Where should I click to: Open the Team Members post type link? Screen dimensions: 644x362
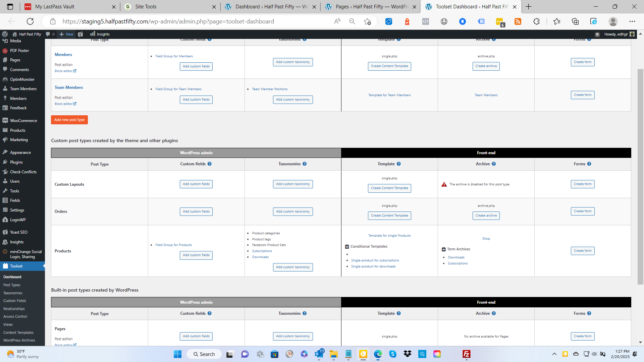tap(69, 87)
